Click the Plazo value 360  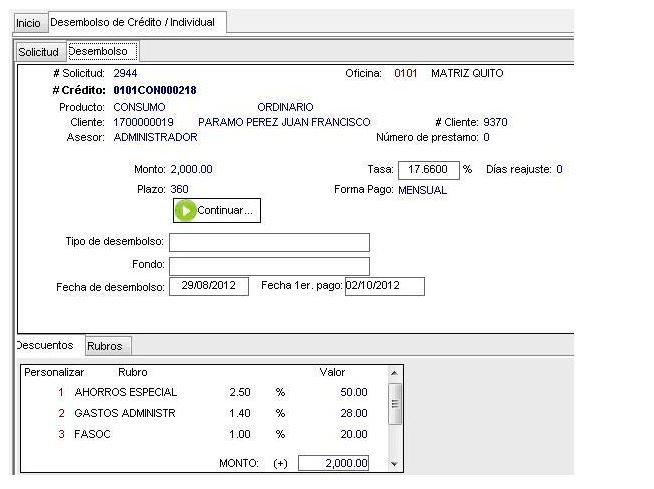pyautogui.click(x=179, y=189)
